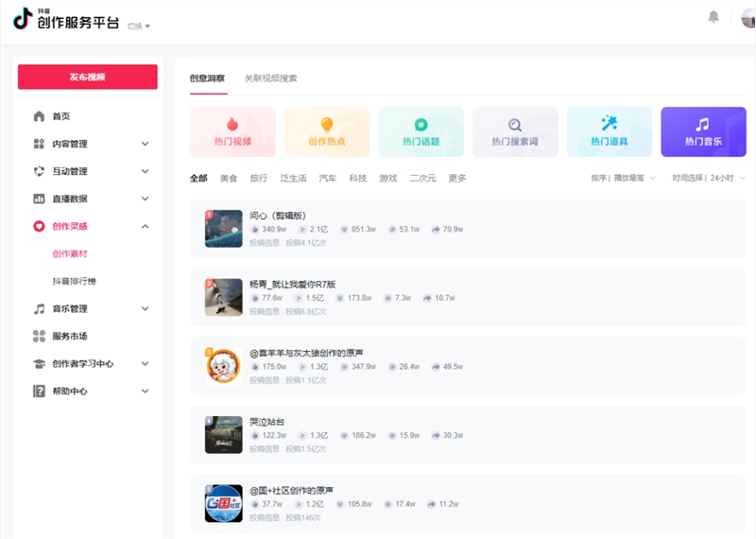The width and height of the screenshot is (756, 539).
Task: Click the 首页 home icon in sidebar
Action: coord(40,116)
